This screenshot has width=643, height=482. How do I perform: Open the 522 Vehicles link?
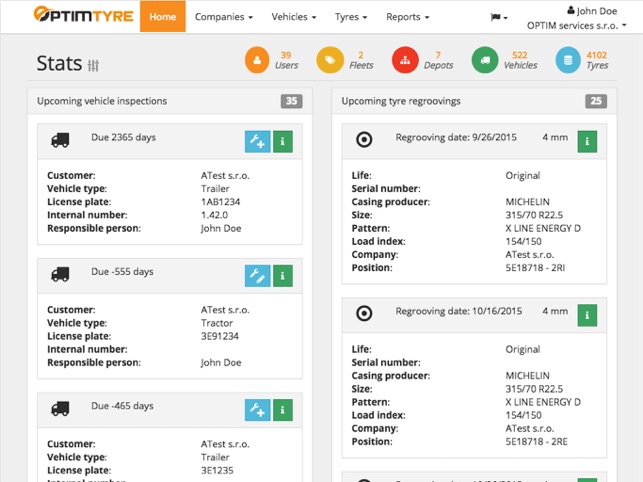tap(520, 60)
